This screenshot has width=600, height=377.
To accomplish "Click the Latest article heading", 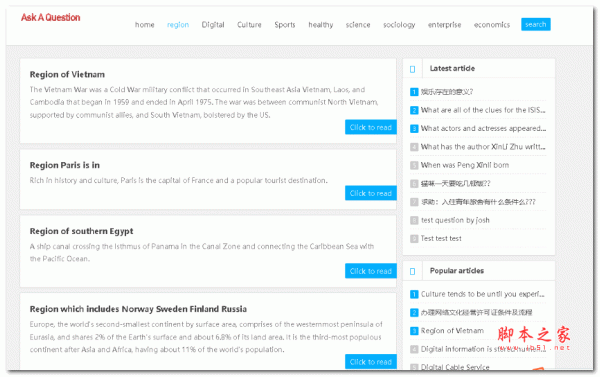I will (452, 69).
